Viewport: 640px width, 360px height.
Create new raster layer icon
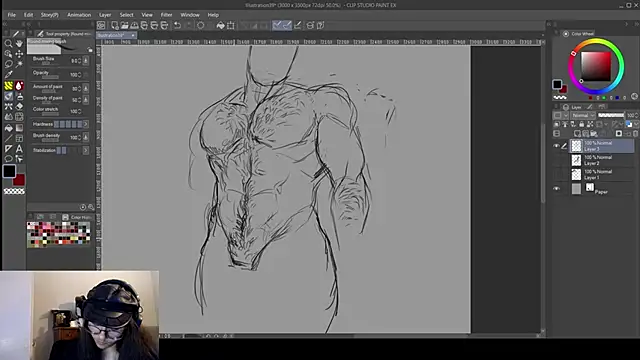coord(577,133)
